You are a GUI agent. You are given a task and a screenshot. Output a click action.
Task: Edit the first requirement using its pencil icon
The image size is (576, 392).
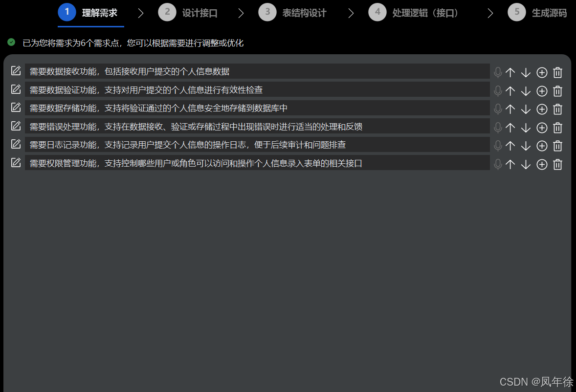(16, 70)
